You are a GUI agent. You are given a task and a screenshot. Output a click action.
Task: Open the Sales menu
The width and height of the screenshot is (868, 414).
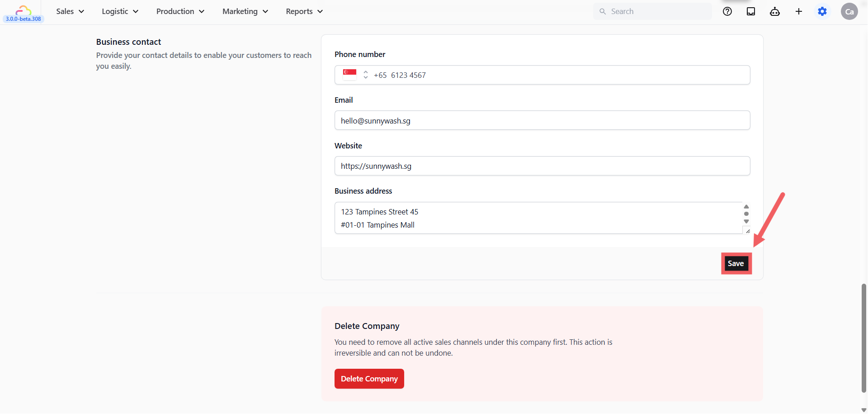pos(70,11)
